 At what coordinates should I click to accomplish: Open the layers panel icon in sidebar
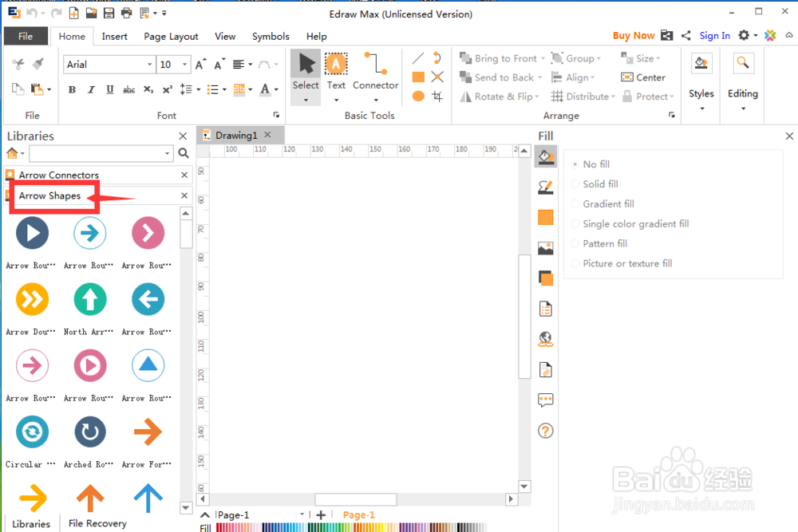(545, 278)
